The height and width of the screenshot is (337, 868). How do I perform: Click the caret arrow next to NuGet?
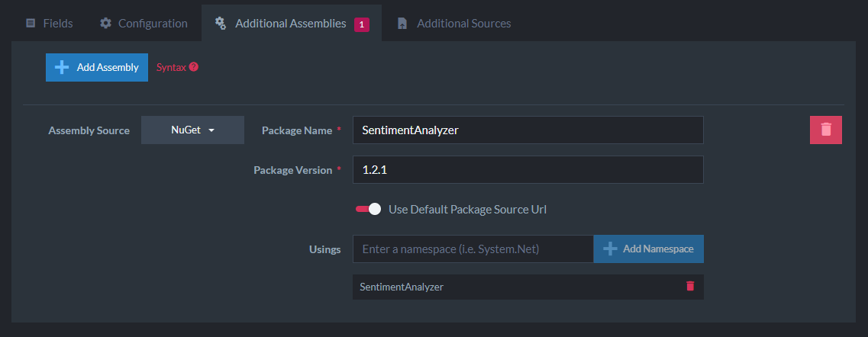coord(211,130)
